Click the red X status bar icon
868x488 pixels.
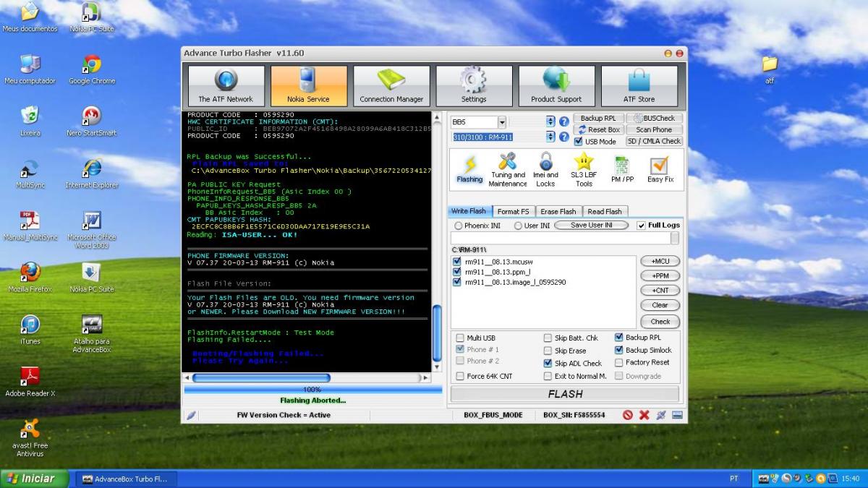point(644,415)
